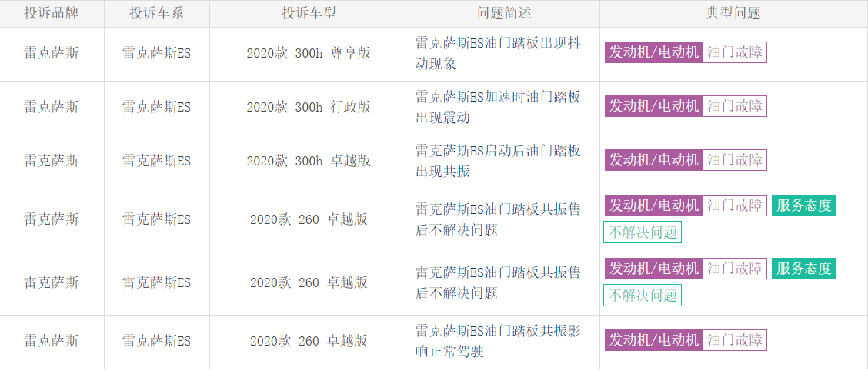Image resolution: width=868 pixels, height=371 pixels.
Task: Select the 2020款 300h 尊享版 model cell
Action: click(x=309, y=54)
